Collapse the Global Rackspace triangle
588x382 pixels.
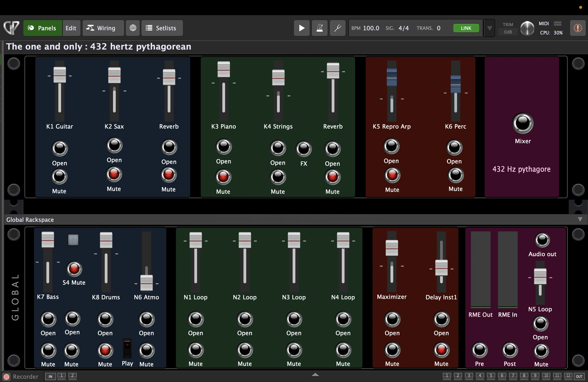point(580,219)
